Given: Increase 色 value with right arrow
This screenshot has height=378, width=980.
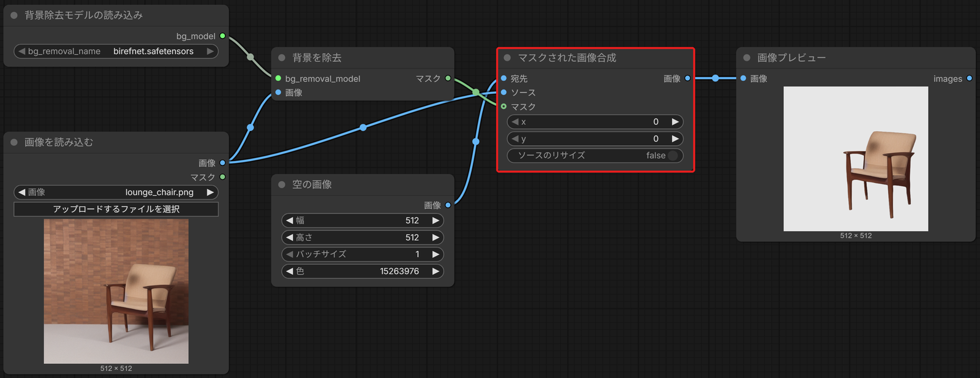Looking at the screenshot, I should coord(435,271).
